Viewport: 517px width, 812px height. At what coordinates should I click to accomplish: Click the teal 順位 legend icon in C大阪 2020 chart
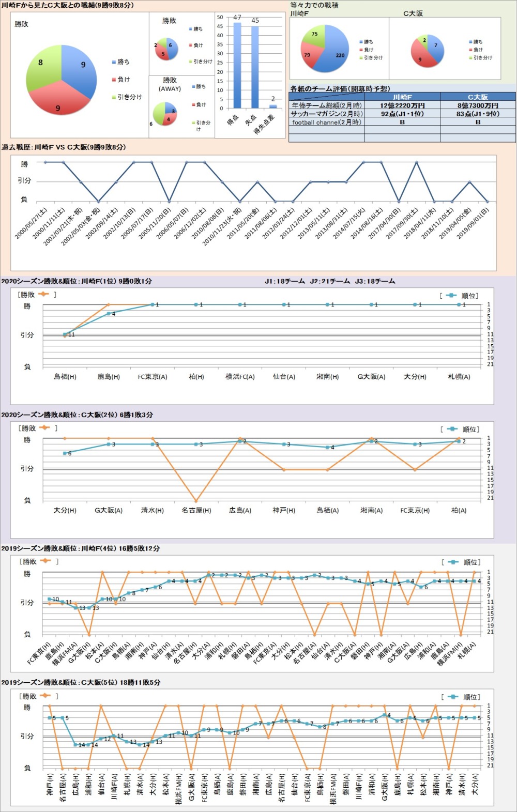click(x=451, y=429)
